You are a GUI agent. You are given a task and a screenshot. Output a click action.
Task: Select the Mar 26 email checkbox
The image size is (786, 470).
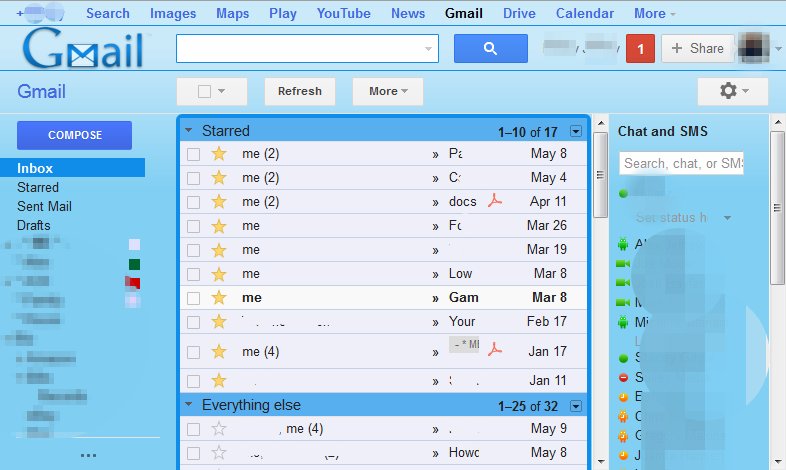click(x=194, y=226)
